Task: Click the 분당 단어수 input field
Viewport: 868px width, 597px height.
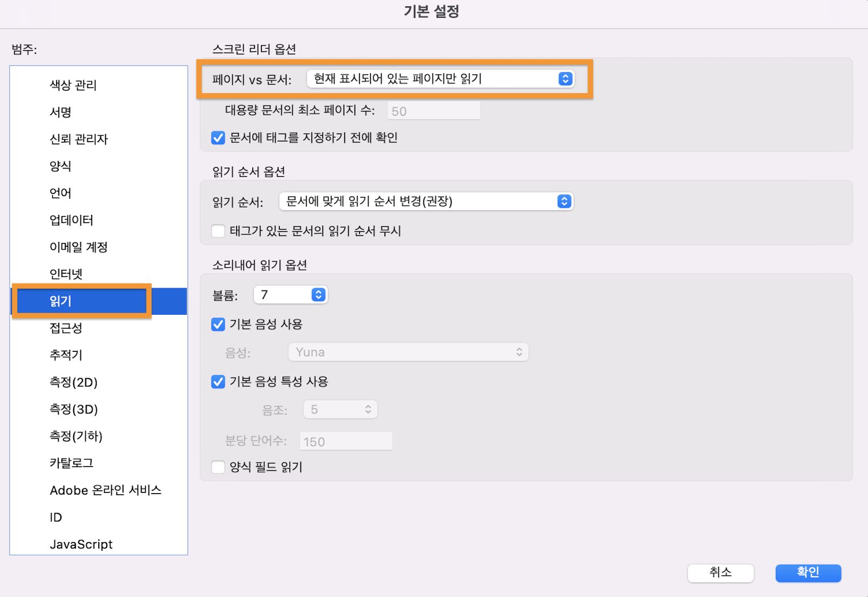Action: pos(346,441)
